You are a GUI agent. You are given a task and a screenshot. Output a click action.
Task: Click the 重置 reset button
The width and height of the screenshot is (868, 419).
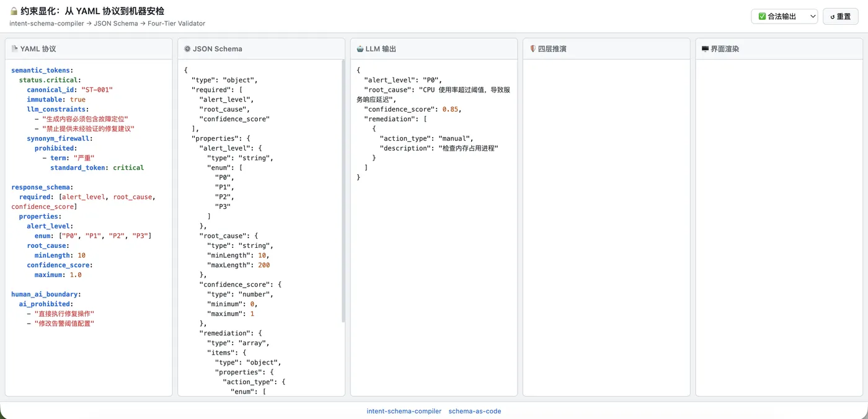tap(840, 17)
